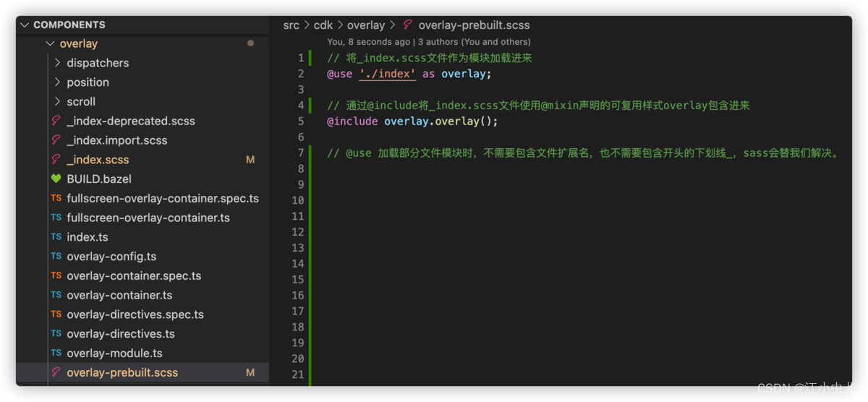Viewport: 868px width, 402px height.
Task: Click the comment text on line 1
Action: tap(430, 58)
